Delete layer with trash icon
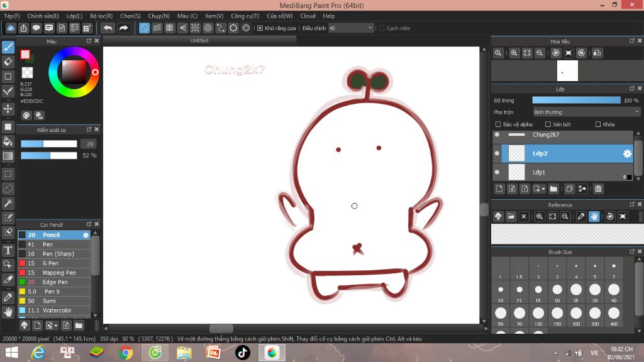This screenshot has height=362, width=644. tap(598, 189)
